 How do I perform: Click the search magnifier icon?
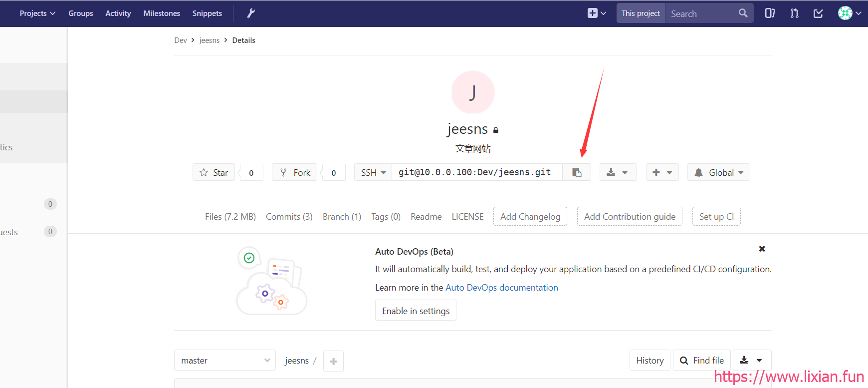pos(743,13)
